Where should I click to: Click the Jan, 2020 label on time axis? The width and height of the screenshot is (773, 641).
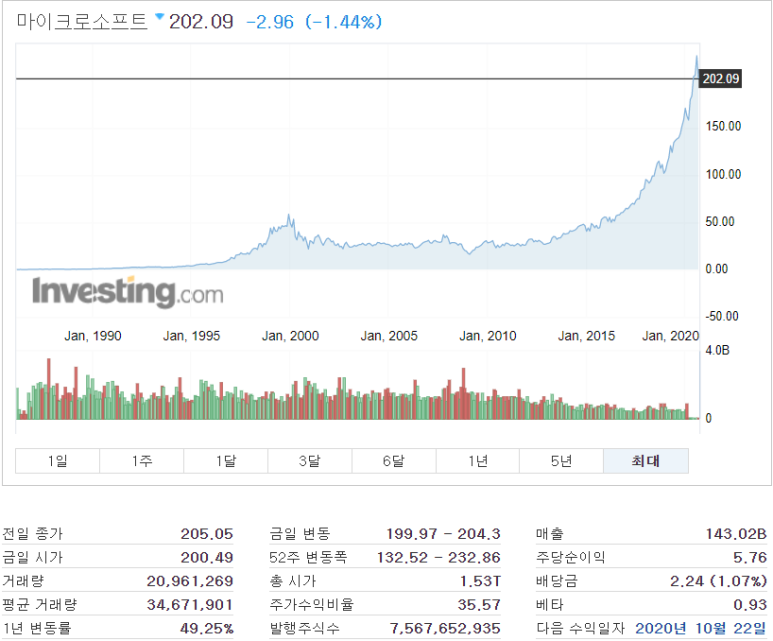click(x=670, y=336)
